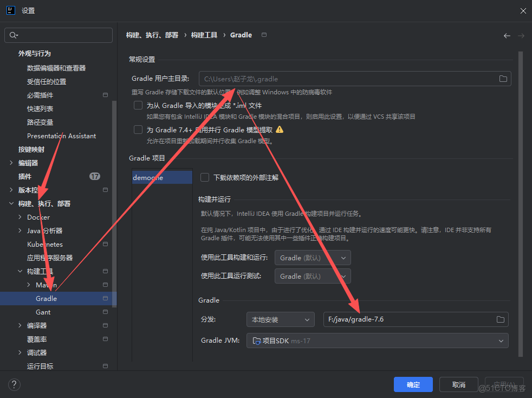Enable 为 Gradle 7.4+ 启用并行 Gradle 模型提取

click(x=137, y=129)
